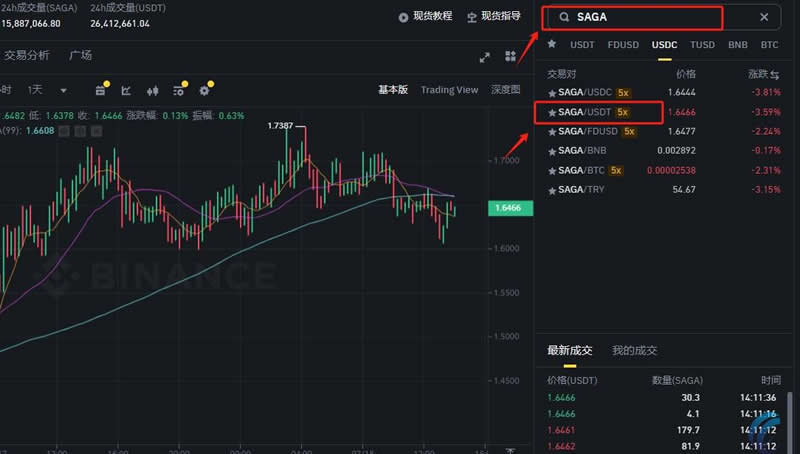Open the favorites star tab in market list
The height and width of the screenshot is (454, 800).
551,45
